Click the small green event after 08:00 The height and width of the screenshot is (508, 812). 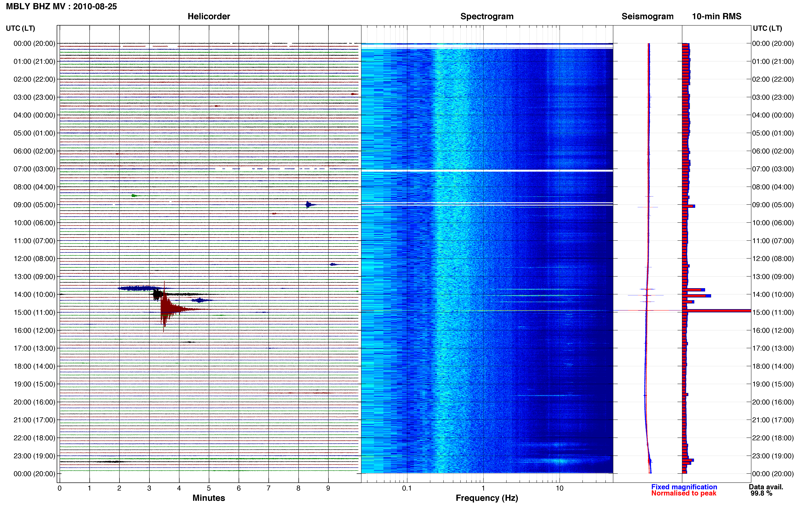click(134, 196)
